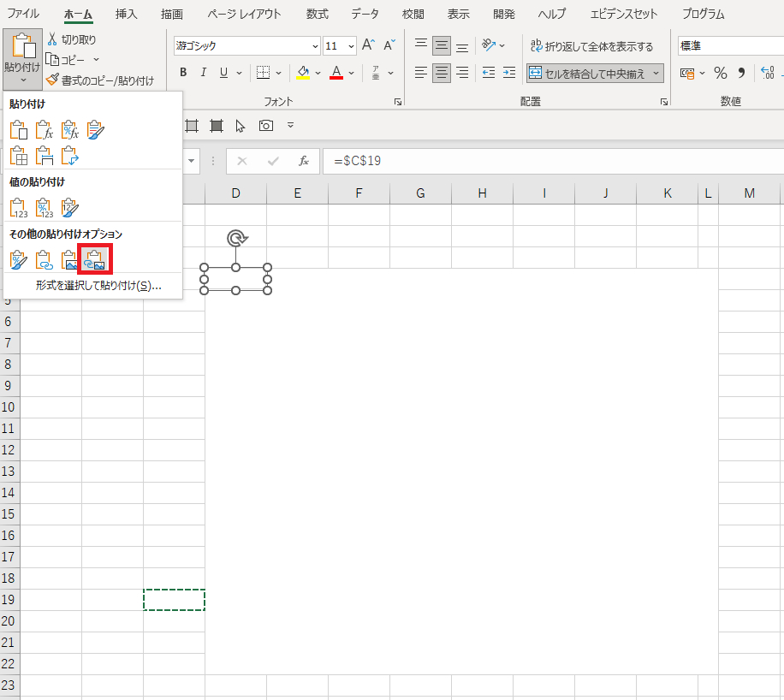784x700 pixels.
Task: Click the percent style icon
Action: coord(720,73)
